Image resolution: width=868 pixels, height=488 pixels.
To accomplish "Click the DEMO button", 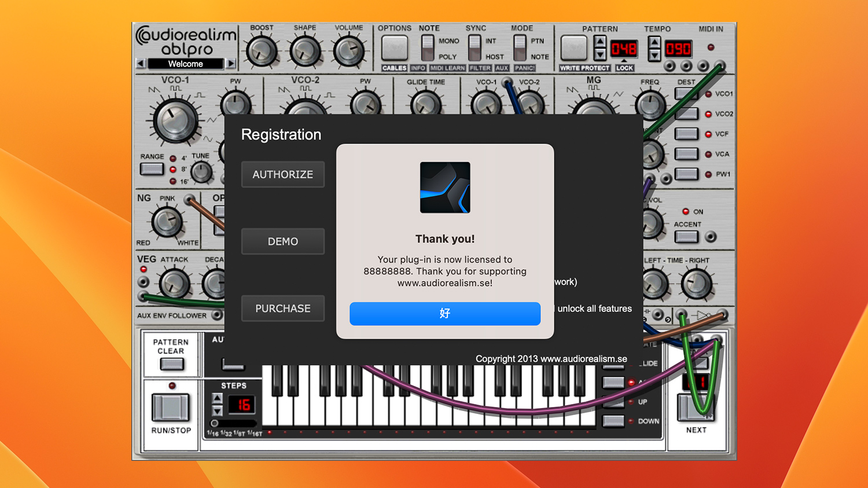I will 283,241.
